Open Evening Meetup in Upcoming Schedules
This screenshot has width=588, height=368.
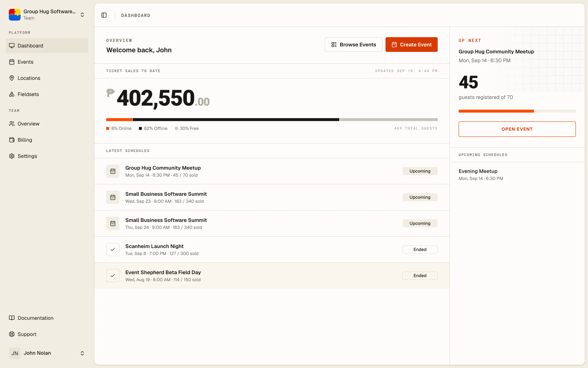click(478, 171)
